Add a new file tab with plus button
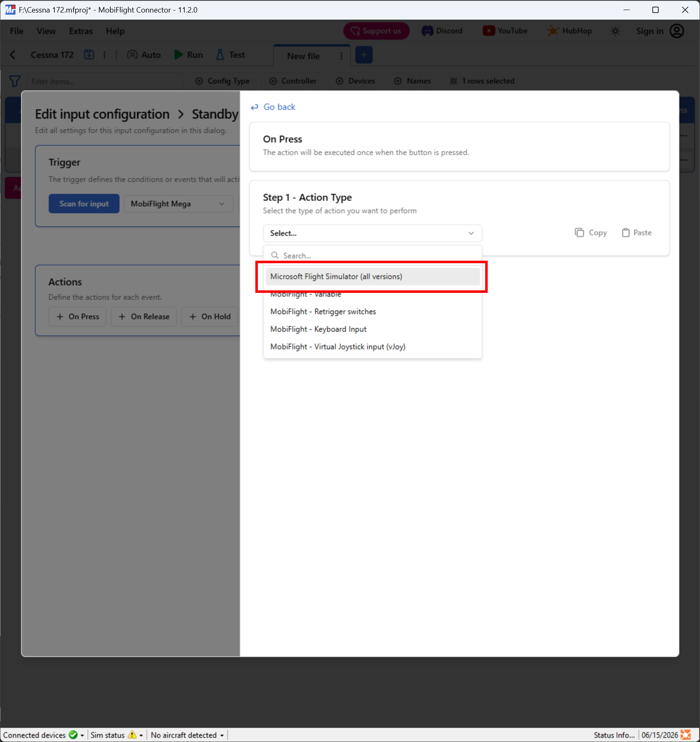The width and height of the screenshot is (700, 742). (x=364, y=55)
